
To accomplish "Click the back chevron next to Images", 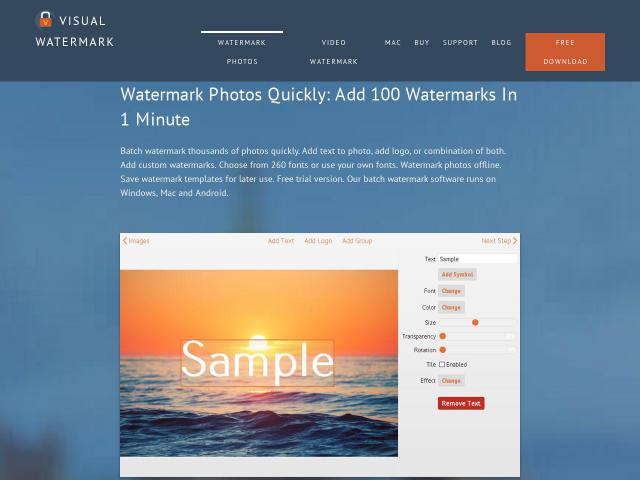I will [124, 241].
